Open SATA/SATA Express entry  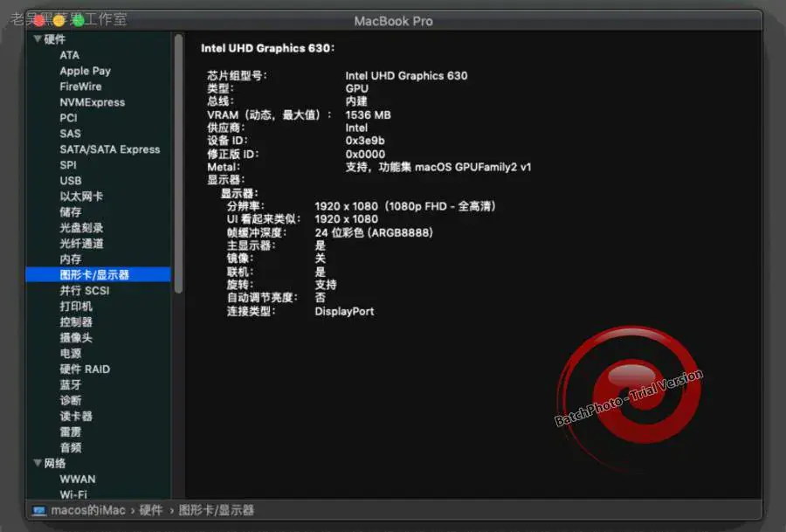point(110,149)
